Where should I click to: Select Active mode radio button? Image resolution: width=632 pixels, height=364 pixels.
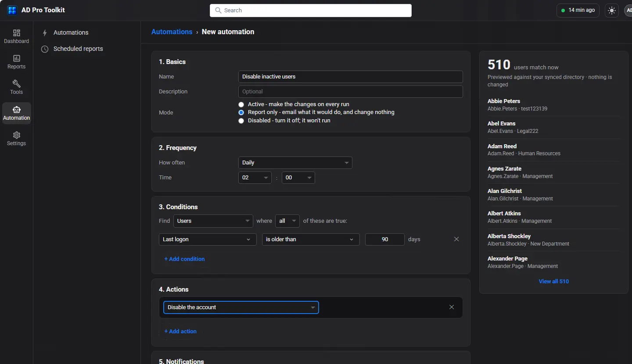[x=241, y=104]
